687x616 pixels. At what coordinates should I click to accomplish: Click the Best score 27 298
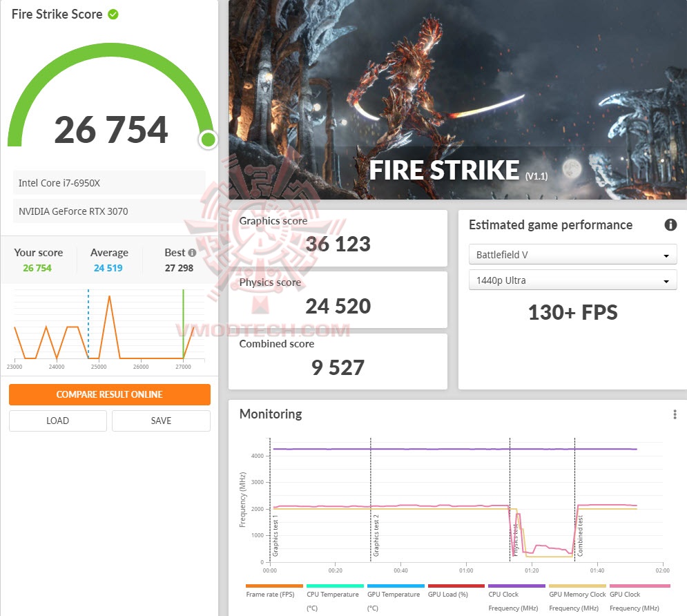point(179,268)
